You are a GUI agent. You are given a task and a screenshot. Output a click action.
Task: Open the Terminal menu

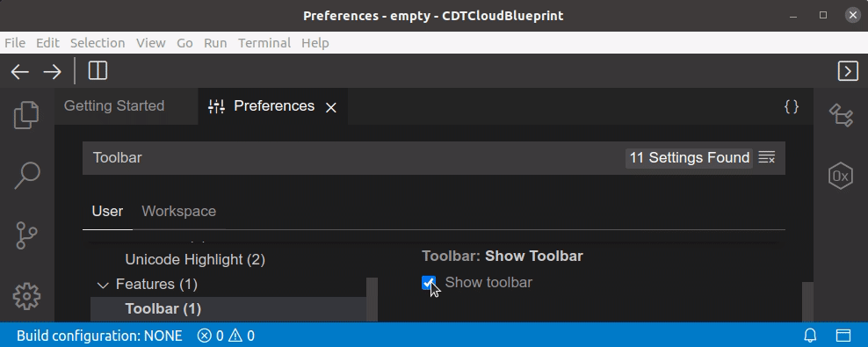pos(264,43)
